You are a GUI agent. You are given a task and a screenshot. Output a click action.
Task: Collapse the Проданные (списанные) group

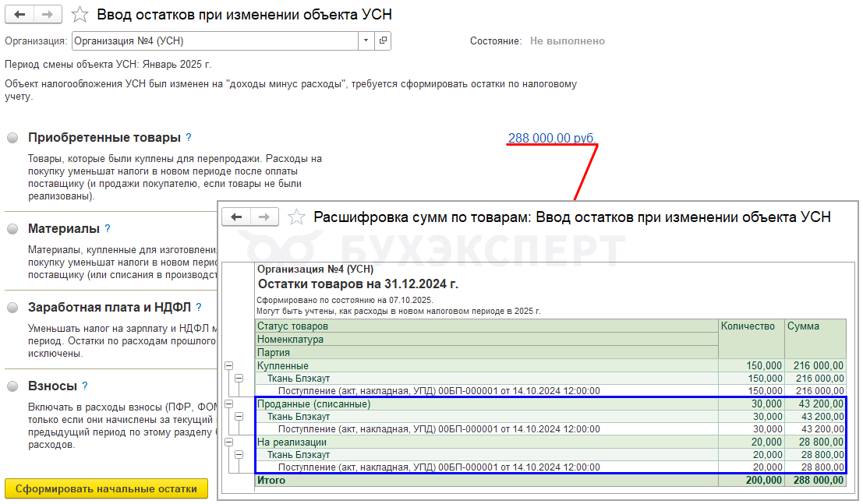click(x=229, y=404)
